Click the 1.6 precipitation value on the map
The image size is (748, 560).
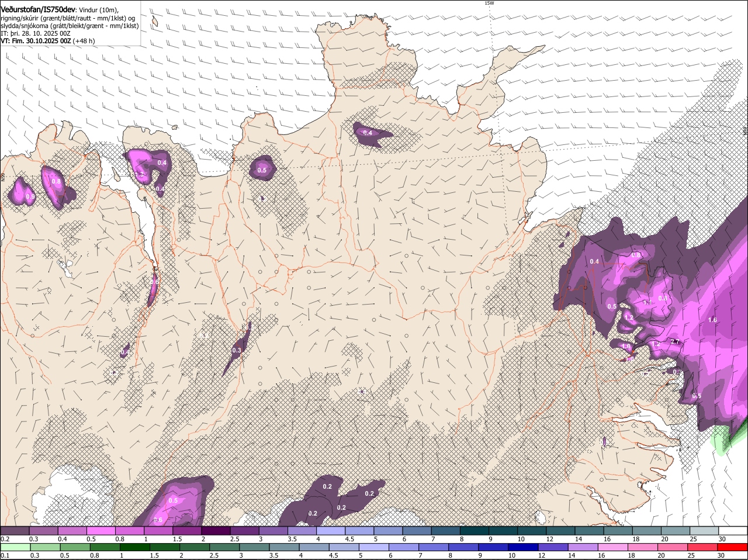click(712, 320)
